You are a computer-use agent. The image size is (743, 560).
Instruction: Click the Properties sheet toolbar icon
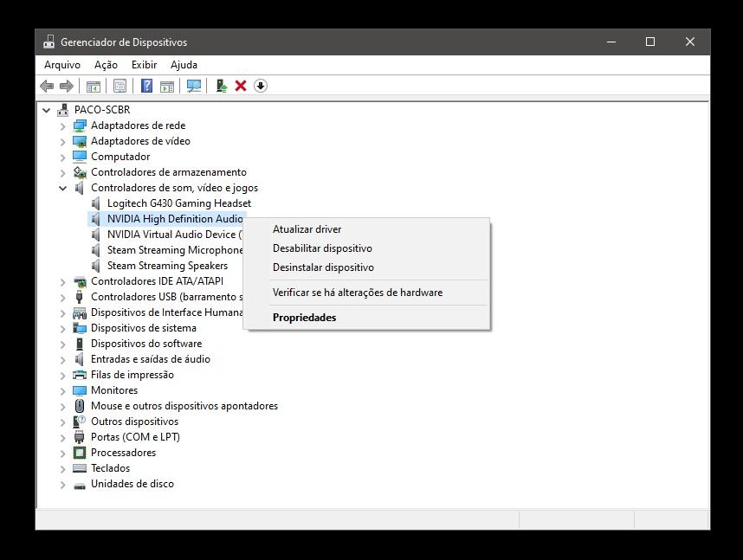120,86
